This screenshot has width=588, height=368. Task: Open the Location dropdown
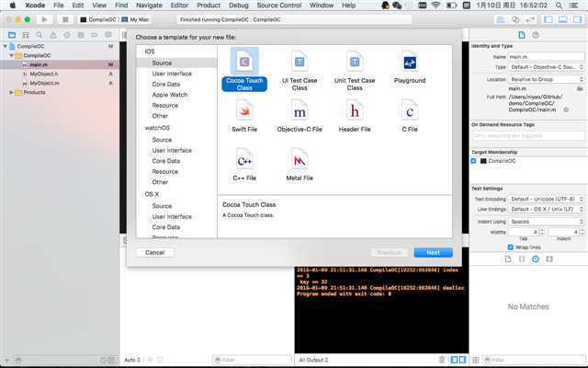(x=547, y=79)
